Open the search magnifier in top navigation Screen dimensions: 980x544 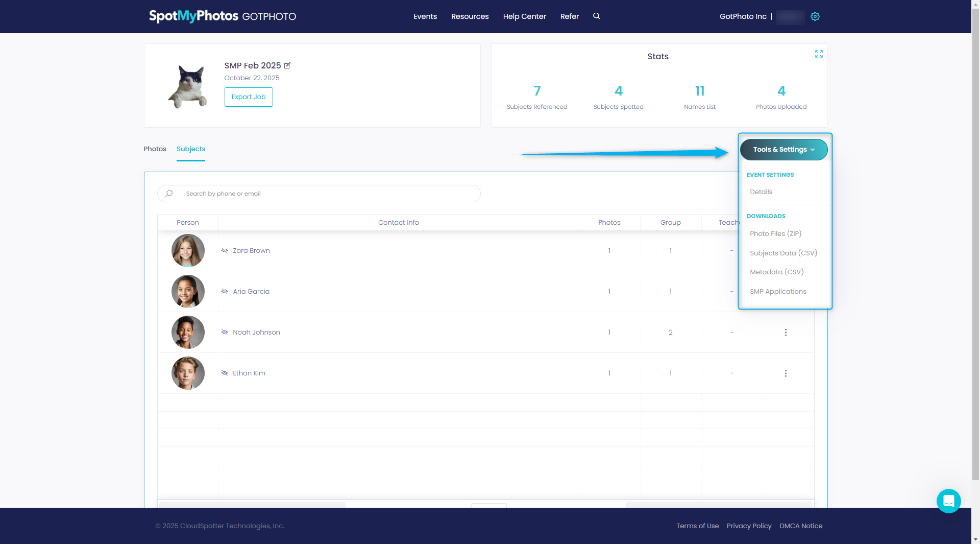pos(596,16)
